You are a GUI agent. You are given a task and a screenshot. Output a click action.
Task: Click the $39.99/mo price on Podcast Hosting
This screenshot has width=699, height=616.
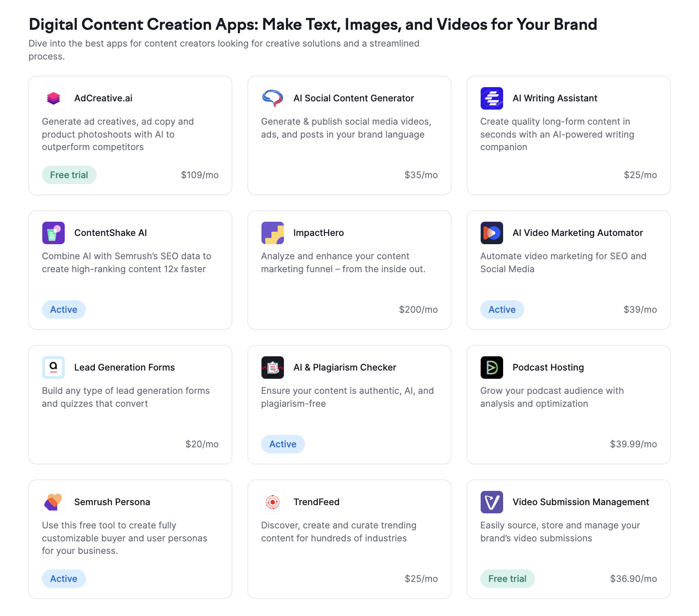(x=633, y=444)
